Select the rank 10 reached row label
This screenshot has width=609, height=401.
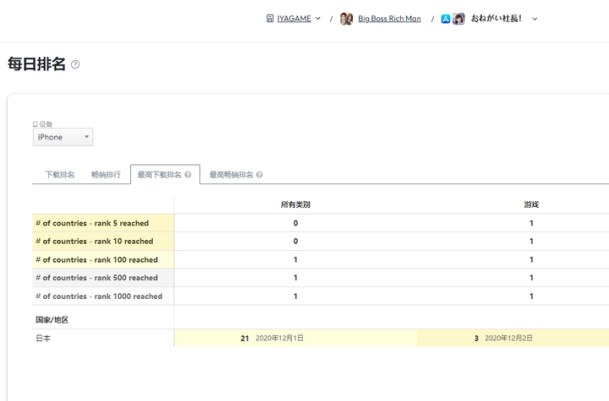pyautogui.click(x=103, y=241)
